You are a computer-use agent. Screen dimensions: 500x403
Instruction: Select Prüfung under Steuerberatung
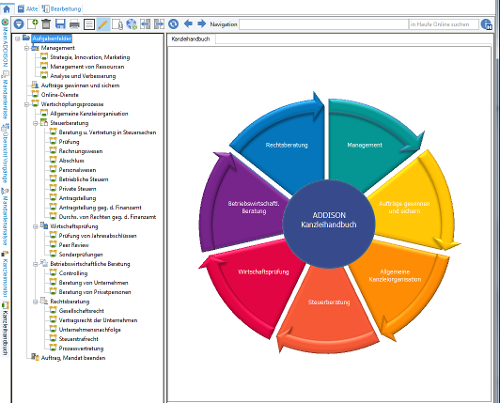click(x=69, y=142)
